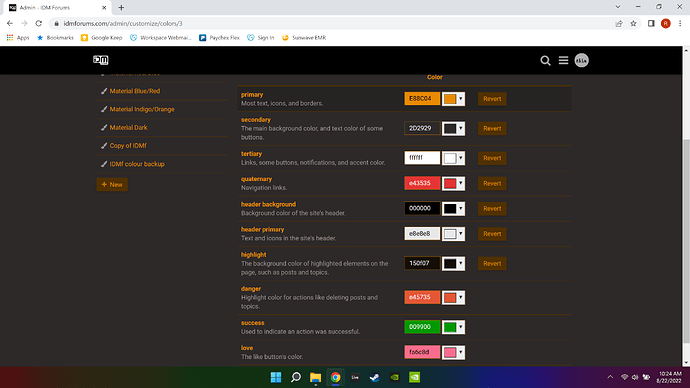Open Google Keep bookmark
690x388 pixels.
click(x=102, y=38)
